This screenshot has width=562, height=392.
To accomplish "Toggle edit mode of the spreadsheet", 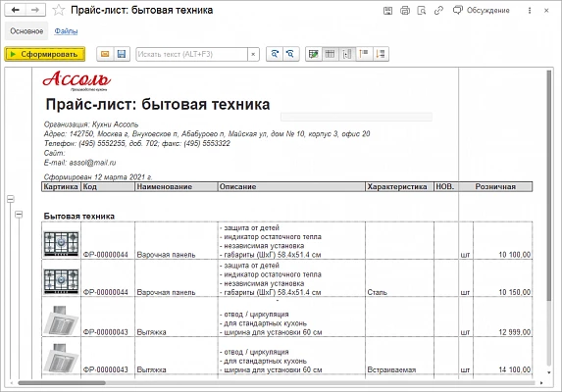I will (314, 54).
